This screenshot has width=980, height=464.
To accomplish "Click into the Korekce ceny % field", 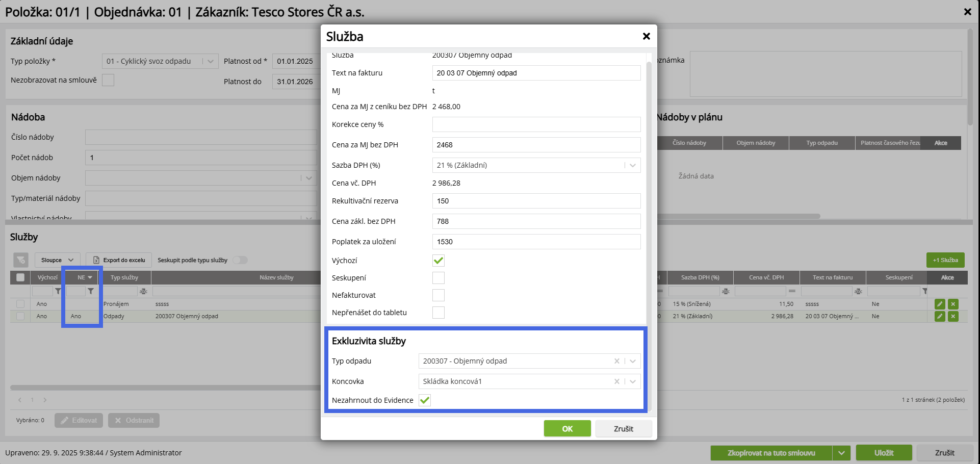I will point(536,124).
